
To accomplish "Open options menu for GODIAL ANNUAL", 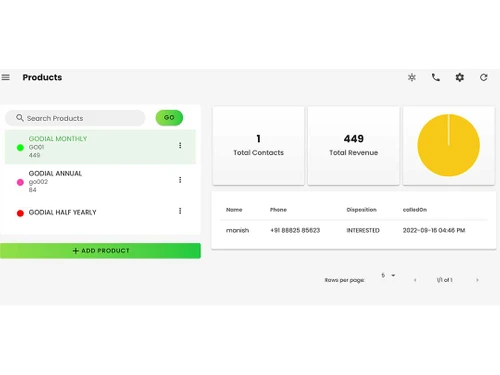I will [x=180, y=180].
